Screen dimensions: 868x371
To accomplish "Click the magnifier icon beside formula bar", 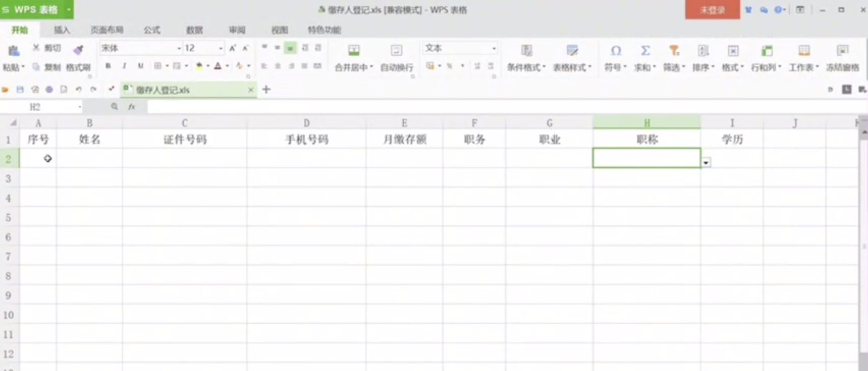I will pyautogui.click(x=114, y=107).
